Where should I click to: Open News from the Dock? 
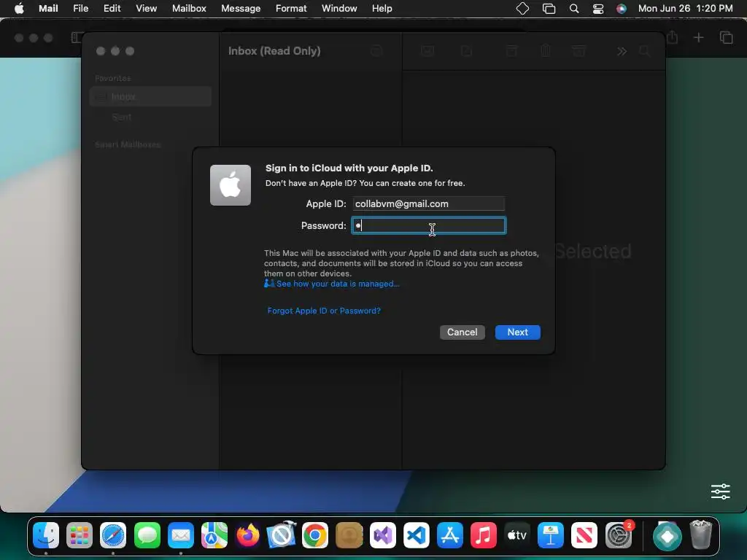tap(584, 535)
